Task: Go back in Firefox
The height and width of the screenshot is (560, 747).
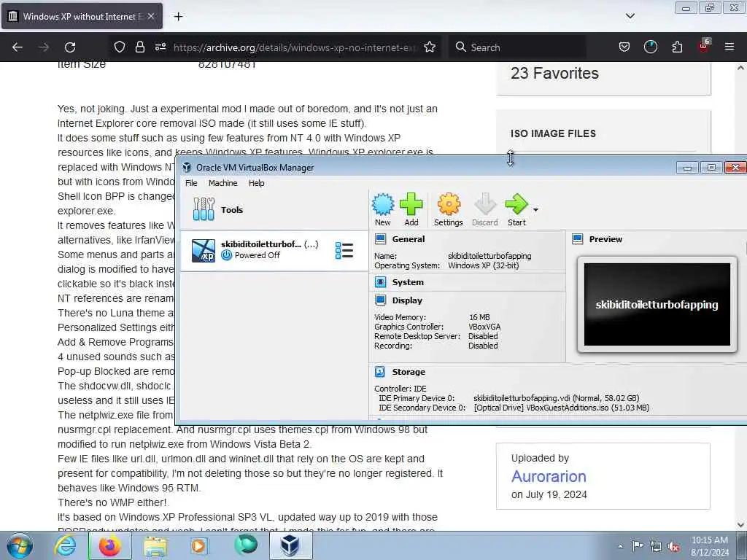Action: coord(18,47)
